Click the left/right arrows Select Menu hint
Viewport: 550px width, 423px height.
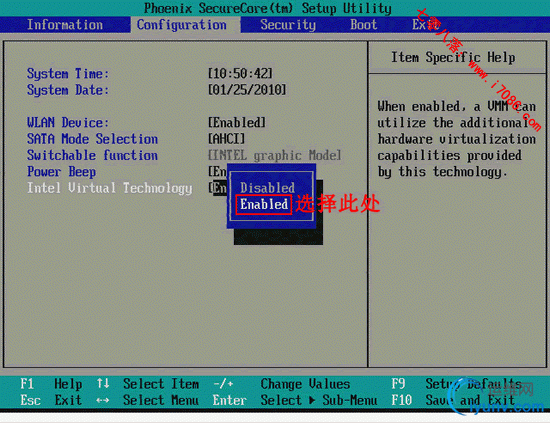[x=148, y=400]
